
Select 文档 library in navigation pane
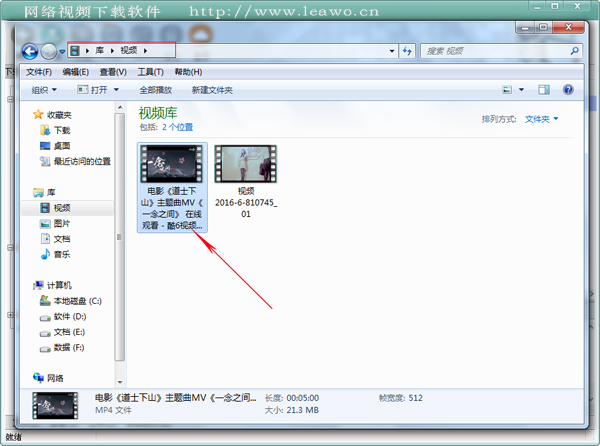coord(62,239)
